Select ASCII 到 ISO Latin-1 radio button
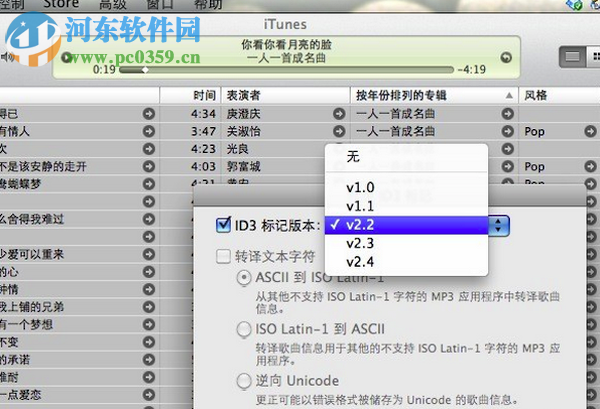600x409 pixels. point(244,278)
